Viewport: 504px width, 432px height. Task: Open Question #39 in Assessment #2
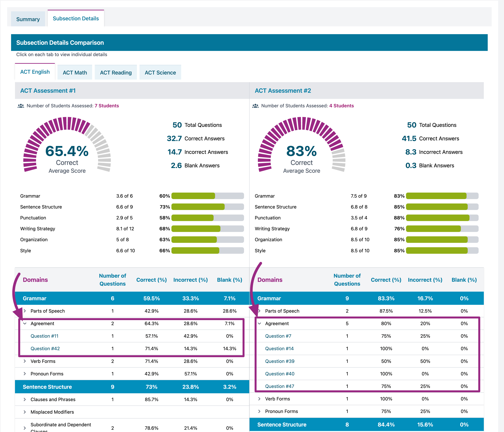coord(280,361)
